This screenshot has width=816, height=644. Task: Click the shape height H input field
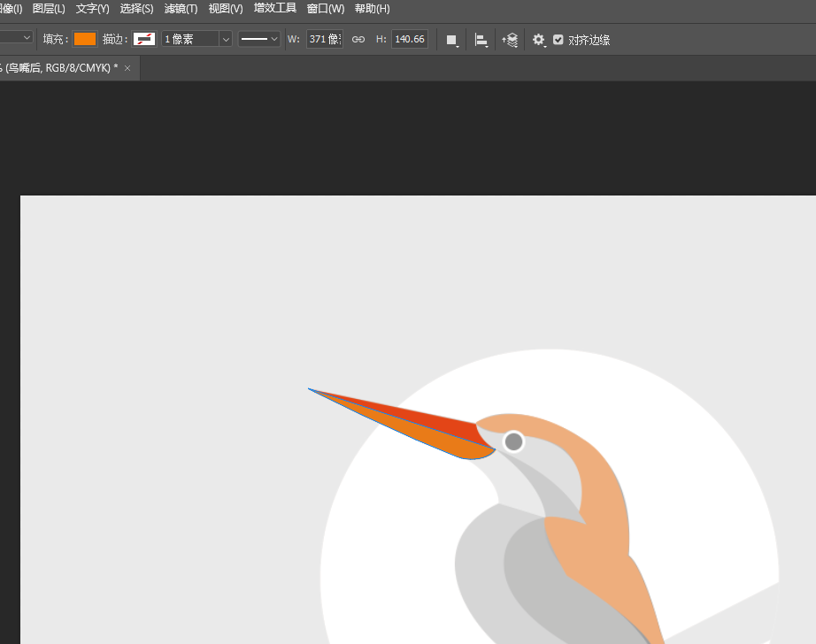click(410, 39)
